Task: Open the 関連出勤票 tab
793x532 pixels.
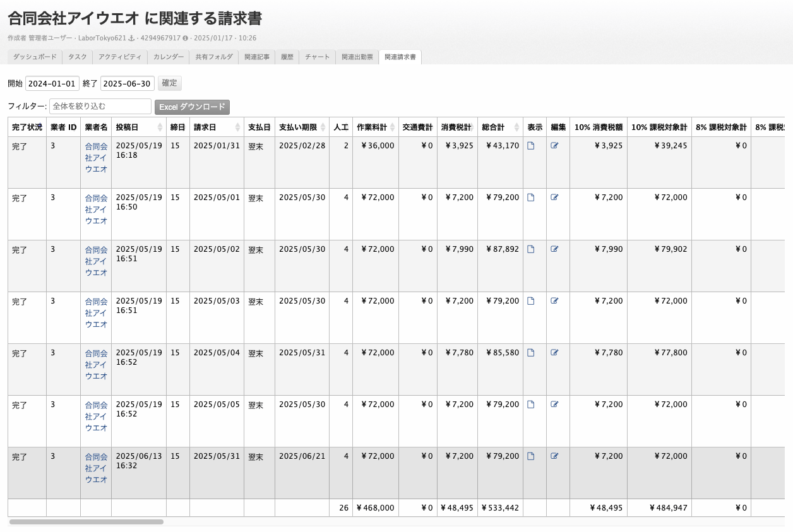Action: tap(357, 57)
